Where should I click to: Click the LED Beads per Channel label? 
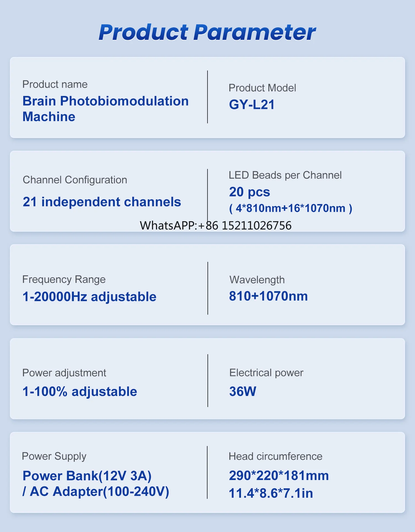285,175
